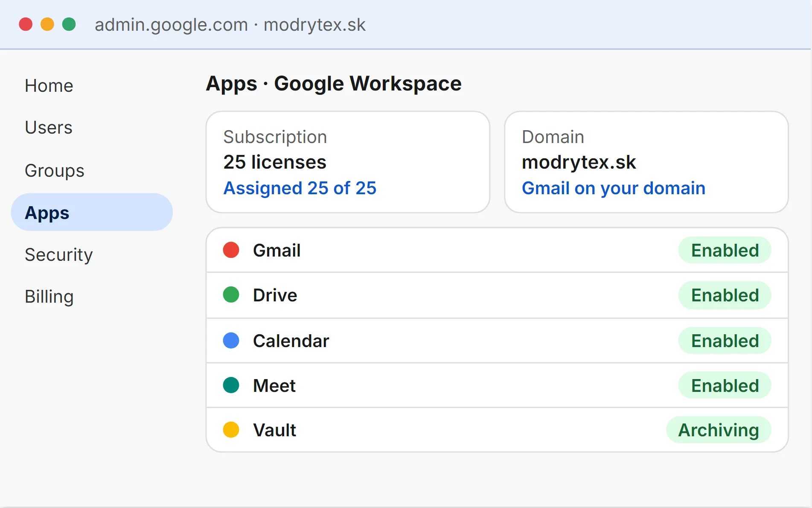Screen dimensions: 812x508
Task: Open the Drive app row
Action: (497, 295)
